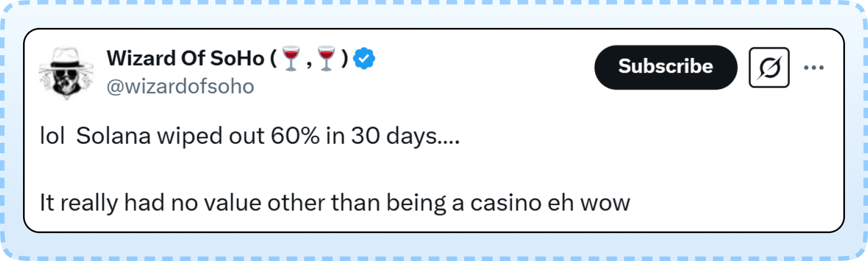Select the line starting It really had
This screenshot has height=261, width=868.
click(x=335, y=203)
